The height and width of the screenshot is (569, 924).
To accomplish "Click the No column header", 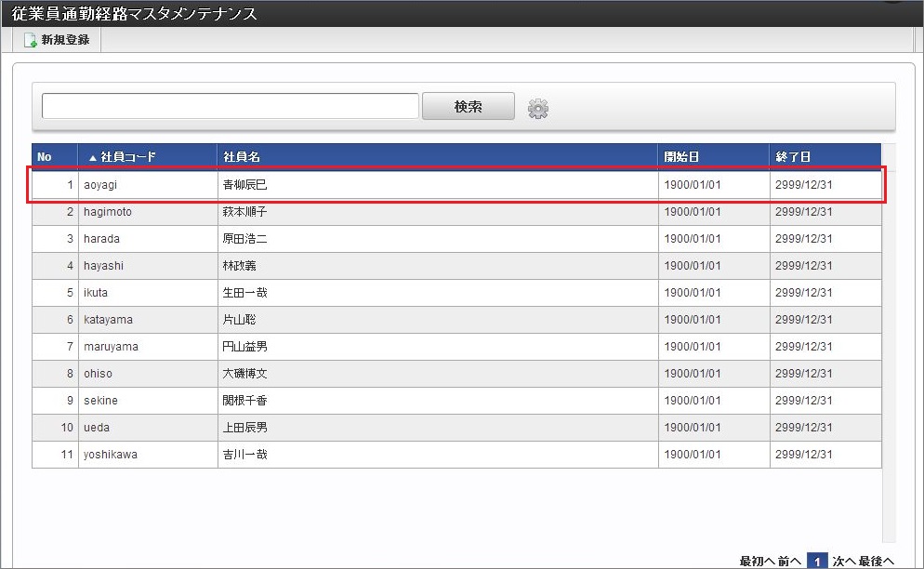I will (x=55, y=157).
